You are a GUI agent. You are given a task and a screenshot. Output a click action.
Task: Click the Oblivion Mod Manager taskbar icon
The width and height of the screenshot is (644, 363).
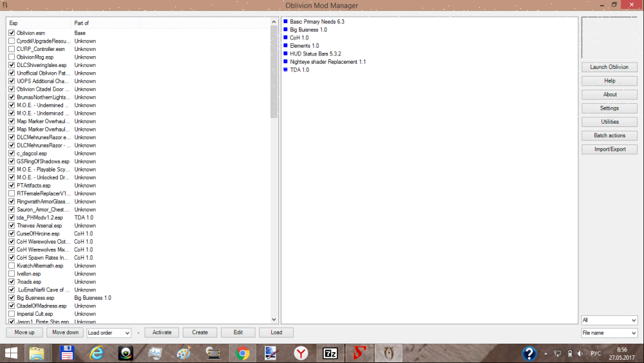(388, 353)
